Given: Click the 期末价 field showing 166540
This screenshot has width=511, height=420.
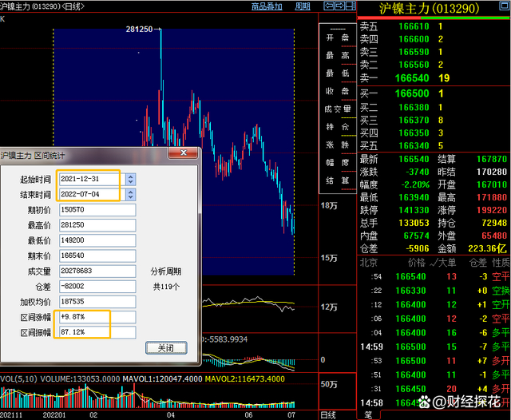Looking at the screenshot, I should [97, 256].
